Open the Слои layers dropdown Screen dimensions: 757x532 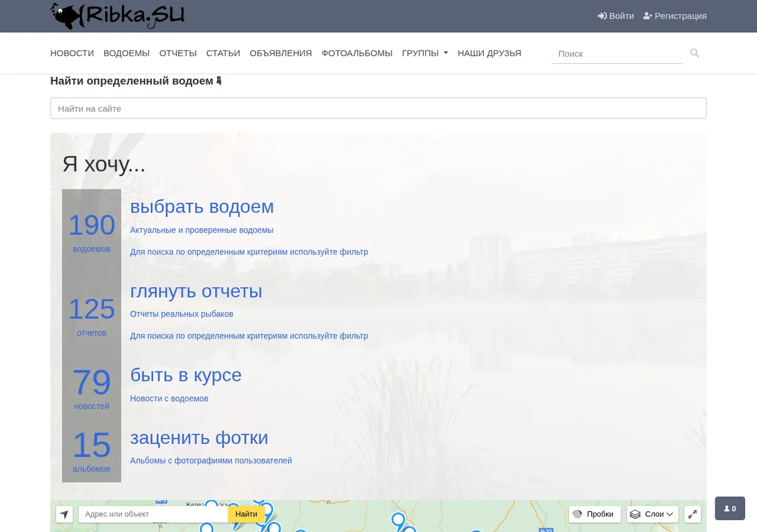pos(652,514)
